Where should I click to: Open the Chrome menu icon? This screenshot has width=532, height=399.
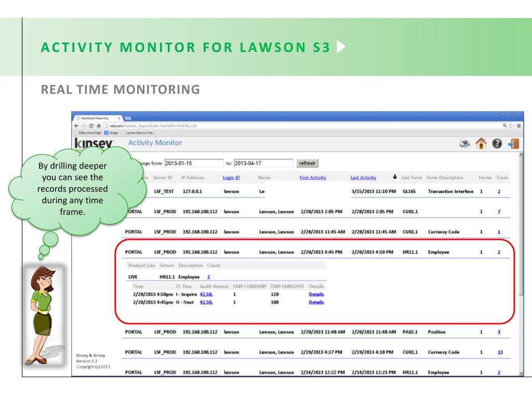518,126
